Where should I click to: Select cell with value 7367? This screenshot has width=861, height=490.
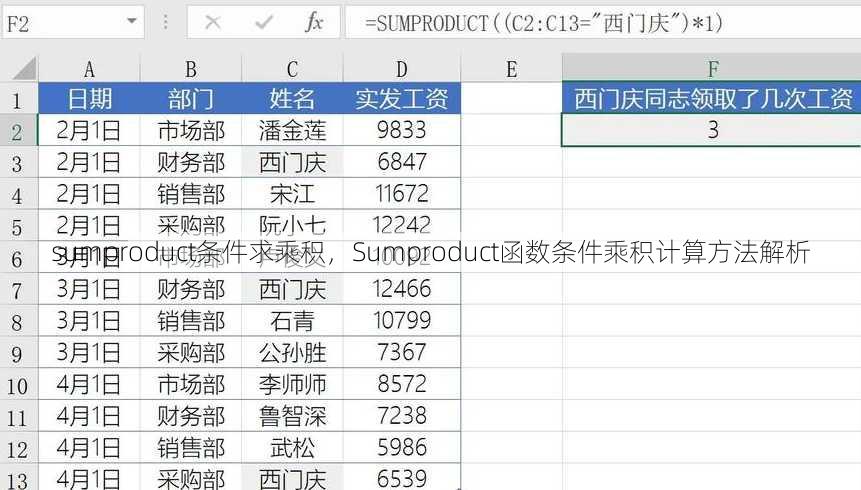coord(401,352)
